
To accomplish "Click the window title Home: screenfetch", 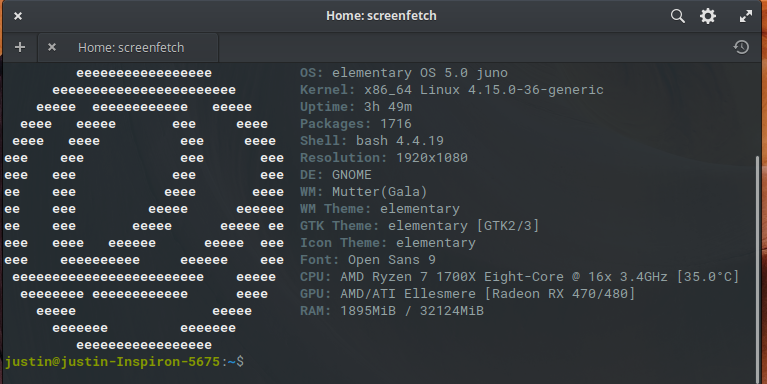I will coord(381,16).
